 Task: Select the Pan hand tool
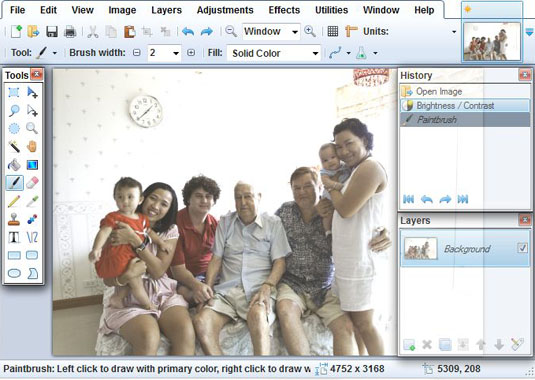[32, 147]
